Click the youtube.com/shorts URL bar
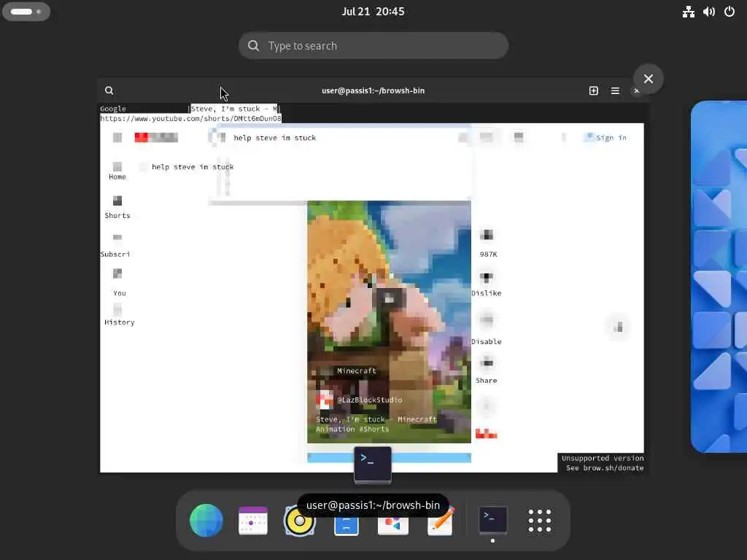The height and width of the screenshot is (560, 747). pyautogui.click(x=190, y=118)
